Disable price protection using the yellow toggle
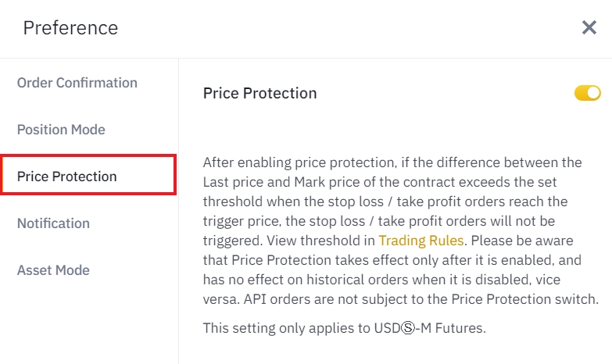The image size is (612, 364). [x=587, y=94]
